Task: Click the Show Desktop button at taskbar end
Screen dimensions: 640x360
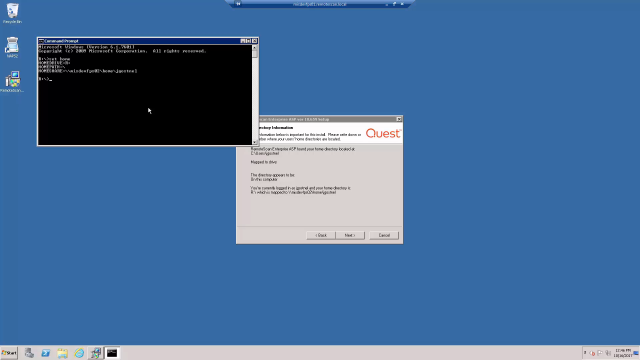Action: coord(636,353)
